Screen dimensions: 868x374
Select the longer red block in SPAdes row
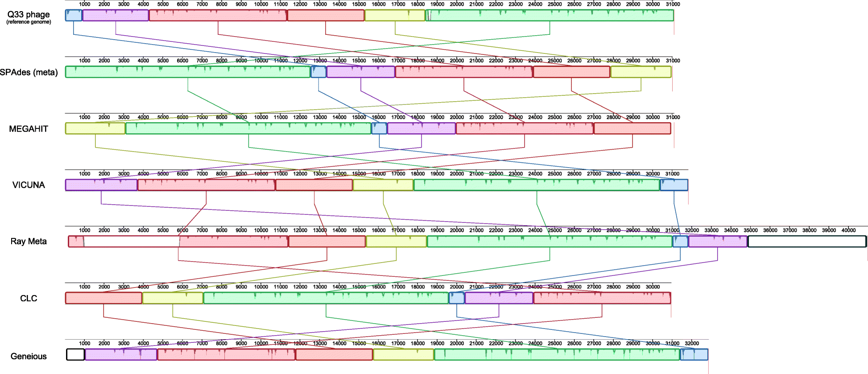click(464, 72)
